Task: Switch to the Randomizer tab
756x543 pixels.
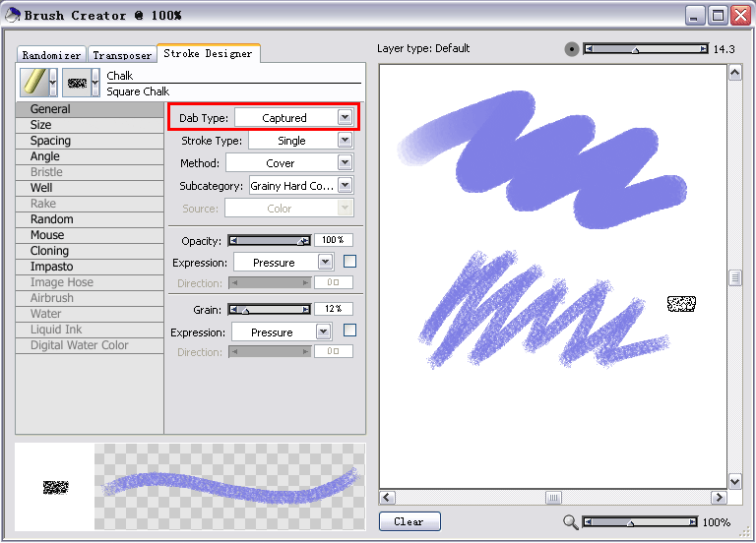Action: point(52,55)
